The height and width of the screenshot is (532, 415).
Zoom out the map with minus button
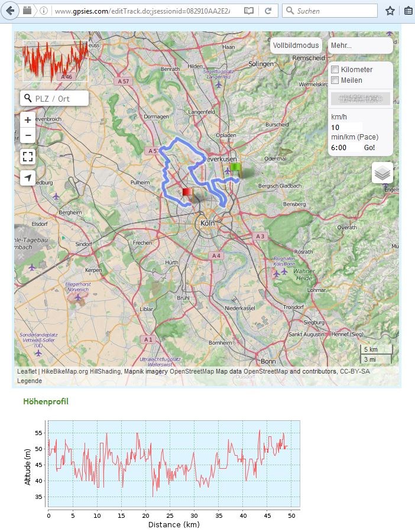28,135
